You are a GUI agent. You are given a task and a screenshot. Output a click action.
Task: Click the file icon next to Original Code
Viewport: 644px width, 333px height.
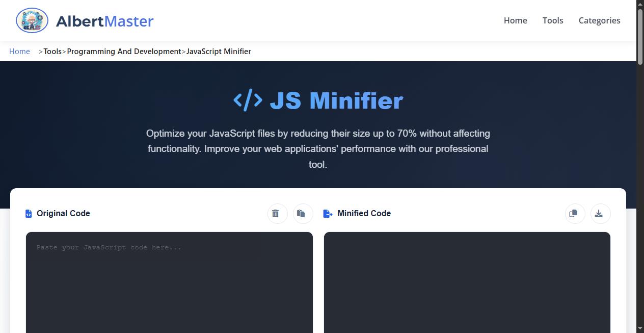tap(29, 213)
